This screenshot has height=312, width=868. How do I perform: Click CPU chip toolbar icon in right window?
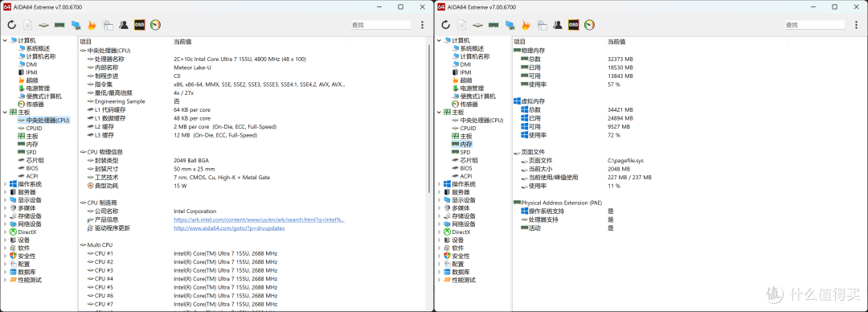pos(477,25)
